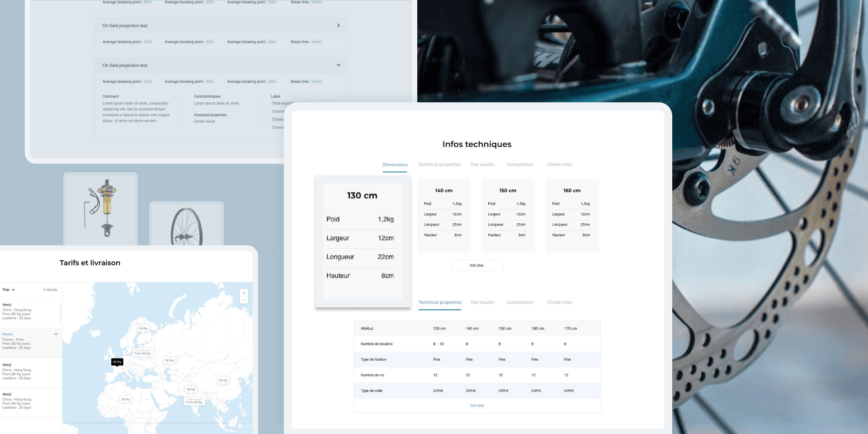Zoom in on the map with plus
Viewport: 868px width, 434px height.
(x=244, y=293)
